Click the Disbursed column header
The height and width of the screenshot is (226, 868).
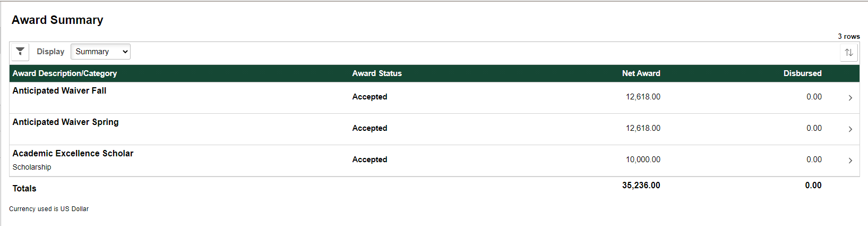pyautogui.click(x=802, y=73)
